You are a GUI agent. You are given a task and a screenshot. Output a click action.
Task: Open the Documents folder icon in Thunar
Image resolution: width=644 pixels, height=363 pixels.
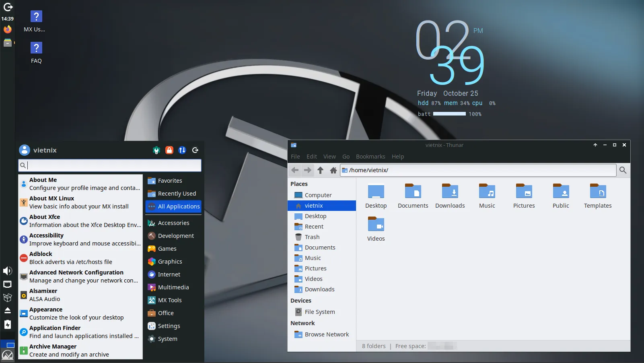pos(413,192)
